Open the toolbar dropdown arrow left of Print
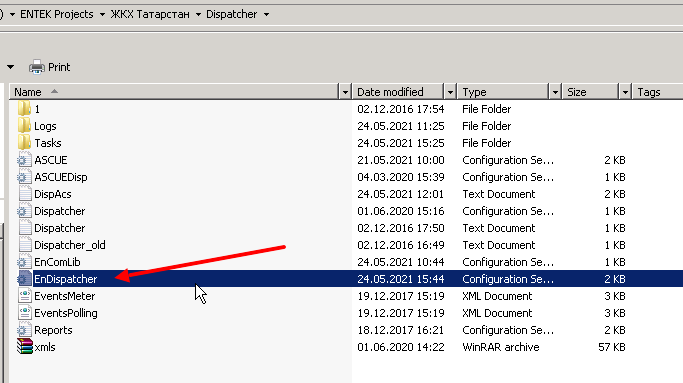 (10, 67)
